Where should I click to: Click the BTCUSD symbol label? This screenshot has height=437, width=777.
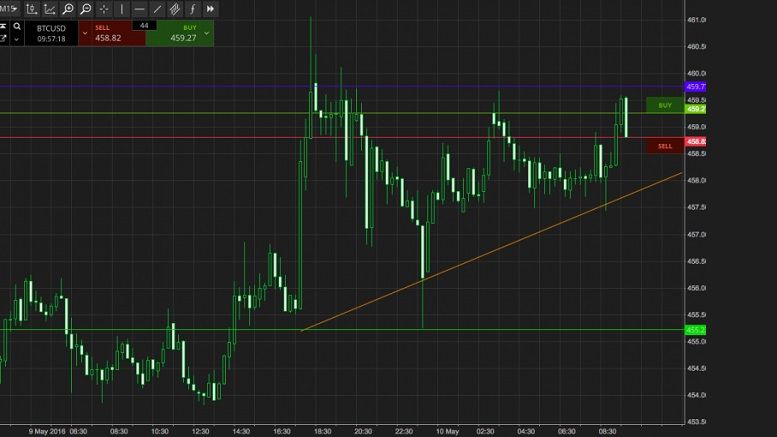51,28
